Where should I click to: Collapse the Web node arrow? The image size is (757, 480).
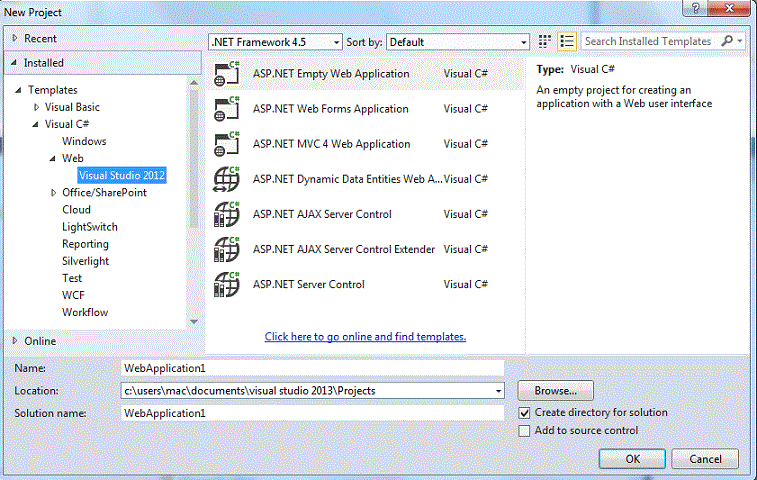pos(53,158)
